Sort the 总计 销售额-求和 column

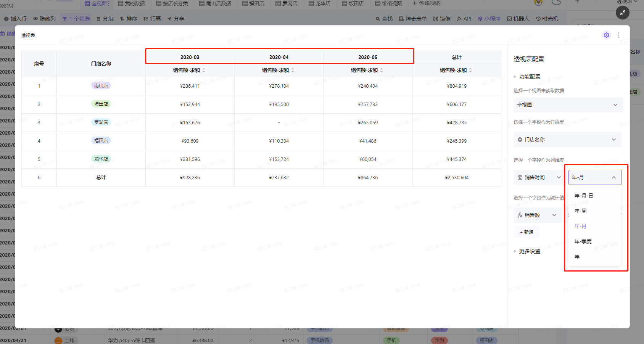coord(470,70)
